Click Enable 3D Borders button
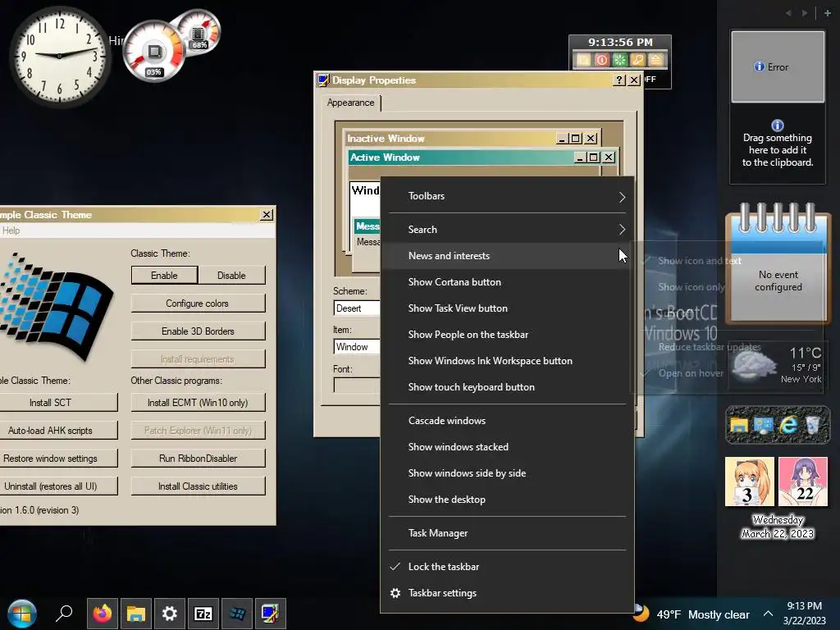Image resolution: width=840 pixels, height=630 pixels. point(198,331)
